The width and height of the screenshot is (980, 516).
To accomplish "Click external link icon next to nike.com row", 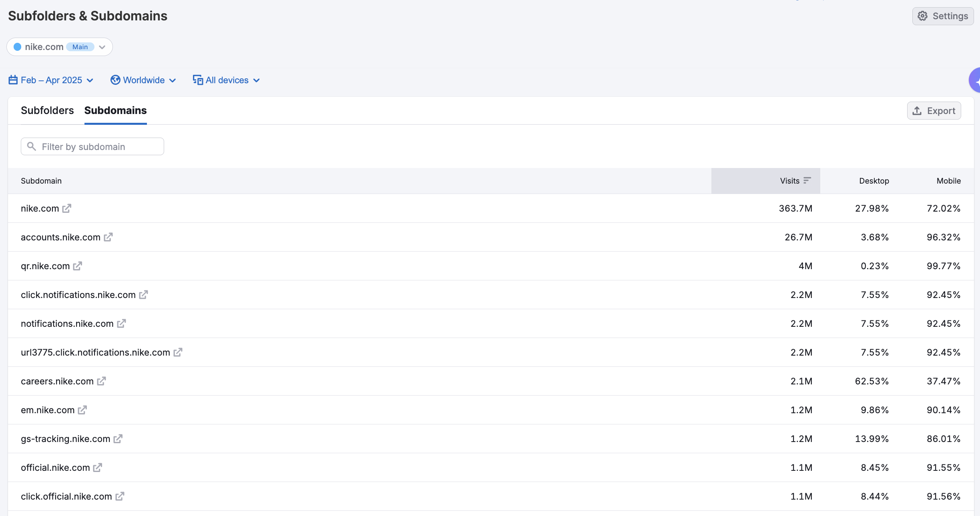I will (66, 208).
